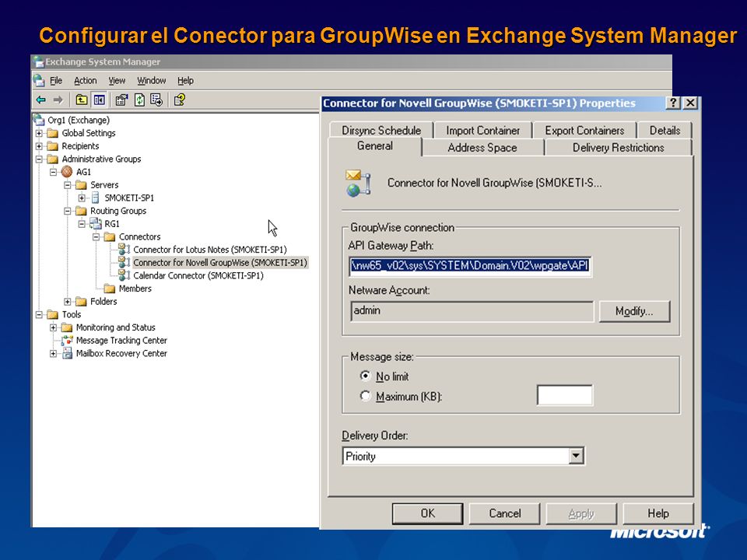Expand the Recipients node
The height and width of the screenshot is (560, 747).
(x=39, y=146)
